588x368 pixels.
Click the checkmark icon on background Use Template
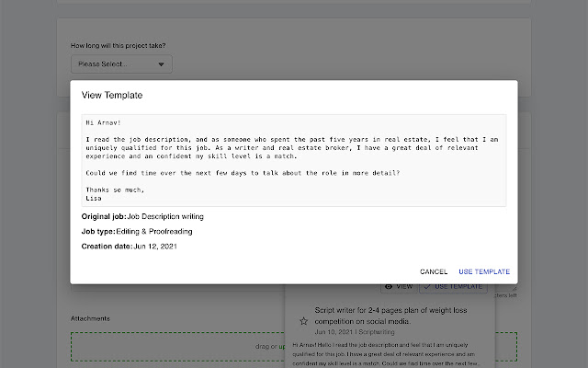428,288
